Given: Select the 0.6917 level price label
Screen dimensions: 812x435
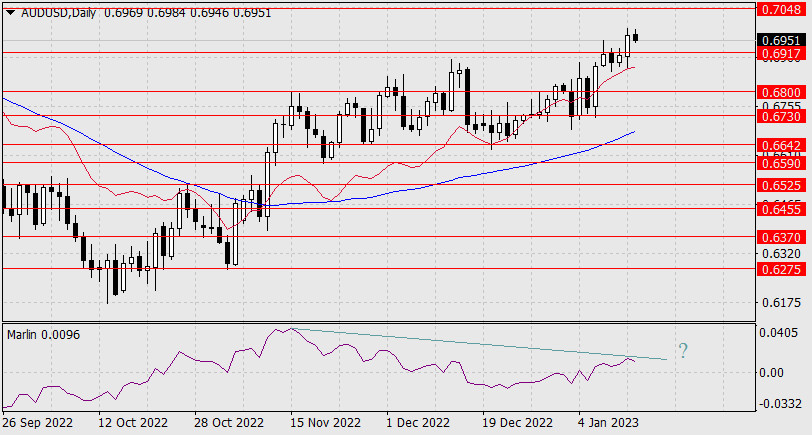Looking at the screenshot, I should pyautogui.click(x=779, y=52).
